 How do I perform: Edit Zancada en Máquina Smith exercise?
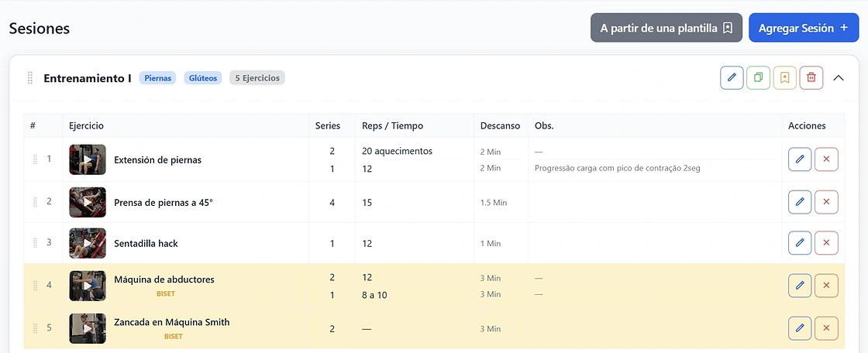click(x=800, y=328)
